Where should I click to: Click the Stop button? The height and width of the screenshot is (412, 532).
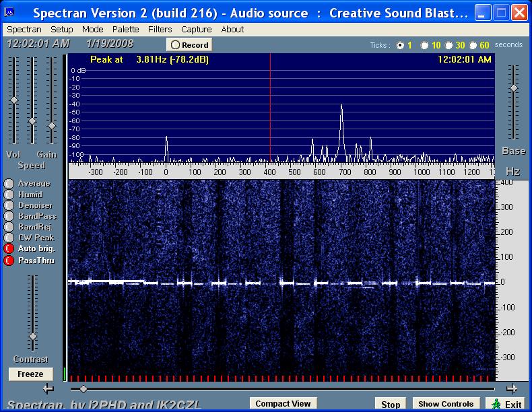[x=391, y=404]
